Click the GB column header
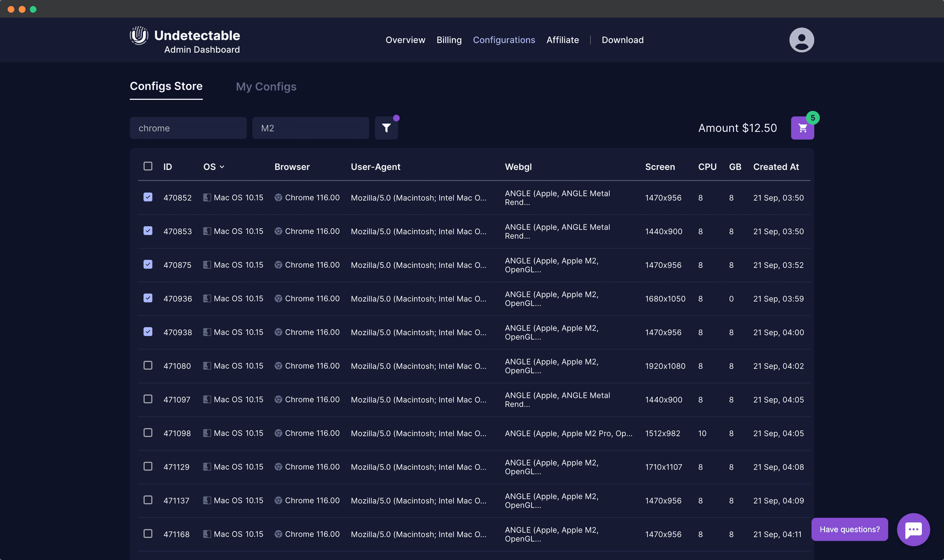 (735, 167)
